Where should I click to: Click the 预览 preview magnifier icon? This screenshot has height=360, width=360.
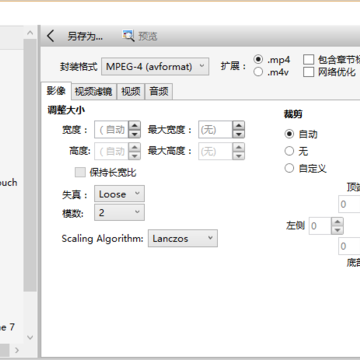click(128, 35)
